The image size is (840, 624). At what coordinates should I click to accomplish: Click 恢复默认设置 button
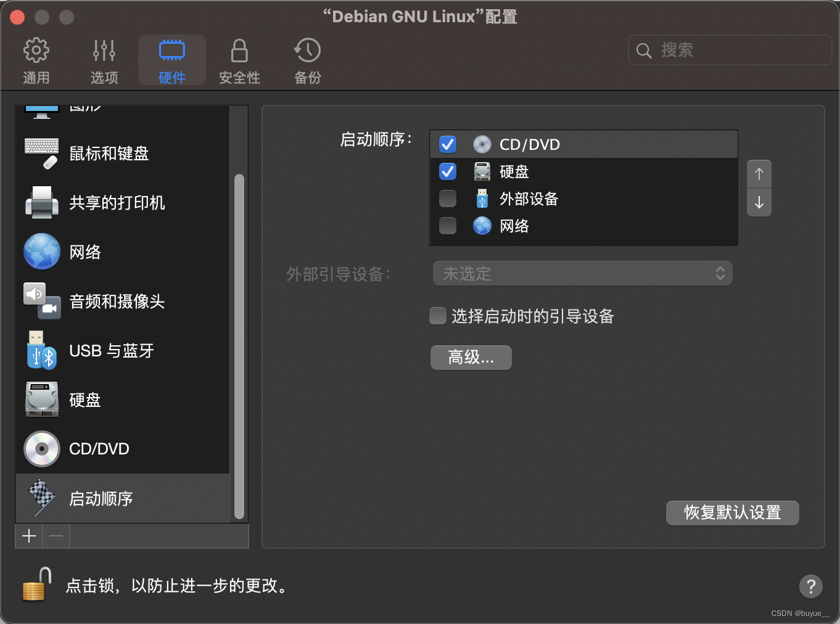[x=733, y=512]
